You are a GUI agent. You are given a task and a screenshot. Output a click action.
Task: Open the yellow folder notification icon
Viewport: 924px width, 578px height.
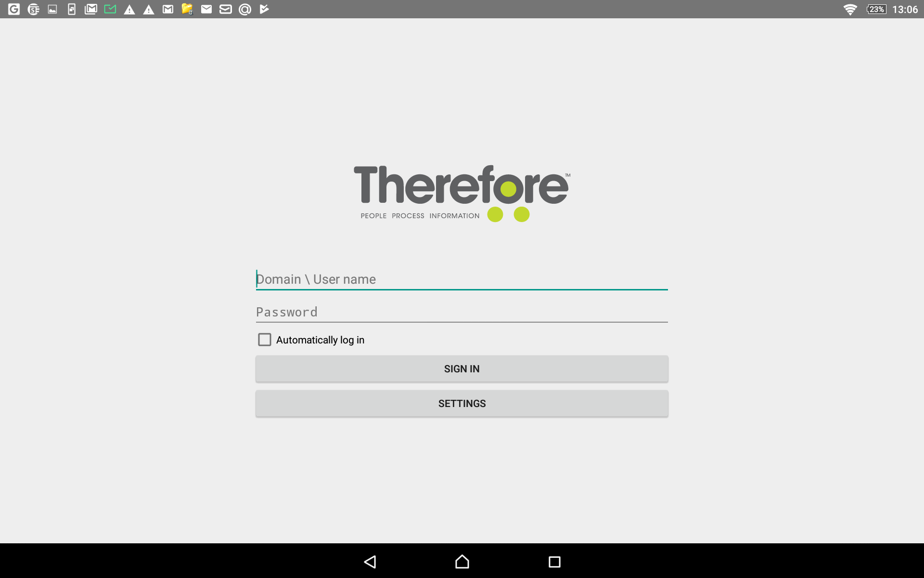tap(187, 9)
